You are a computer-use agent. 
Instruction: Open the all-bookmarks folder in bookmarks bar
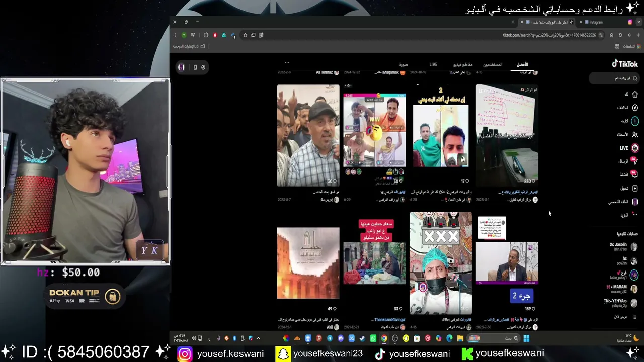point(189,46)
